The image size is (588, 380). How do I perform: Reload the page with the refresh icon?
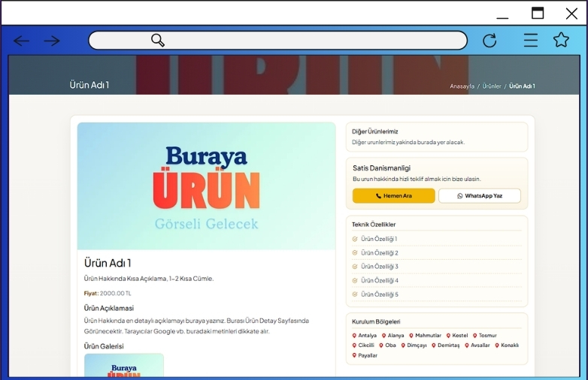(489, 41)
